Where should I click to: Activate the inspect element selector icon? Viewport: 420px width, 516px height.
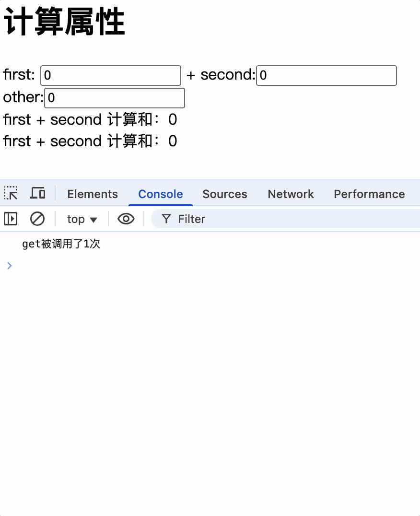(11, 193)
